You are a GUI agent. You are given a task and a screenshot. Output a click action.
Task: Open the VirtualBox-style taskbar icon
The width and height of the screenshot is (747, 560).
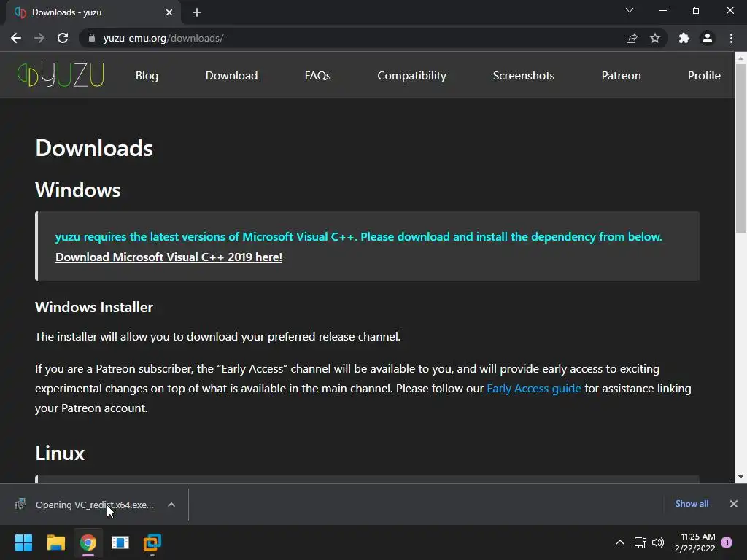click(x=152, y=542)
